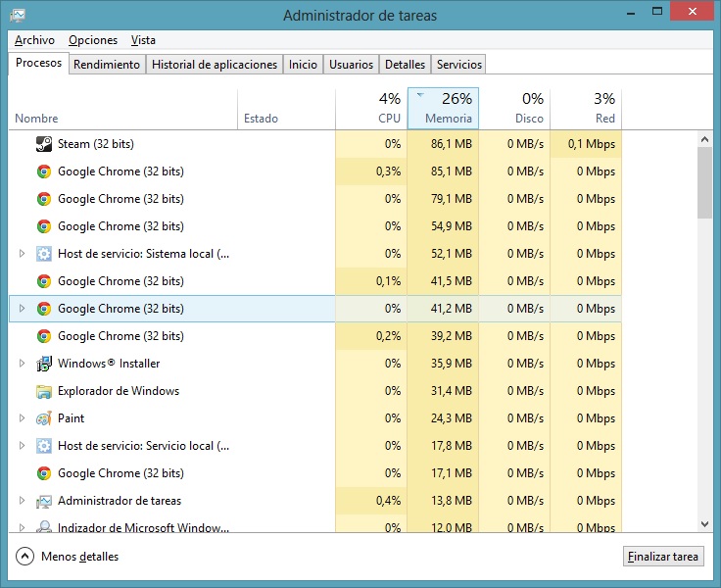Click Chrome icon in the 79,1 MB row
Viewport: 721px width, 588px height.
point(44,199)
